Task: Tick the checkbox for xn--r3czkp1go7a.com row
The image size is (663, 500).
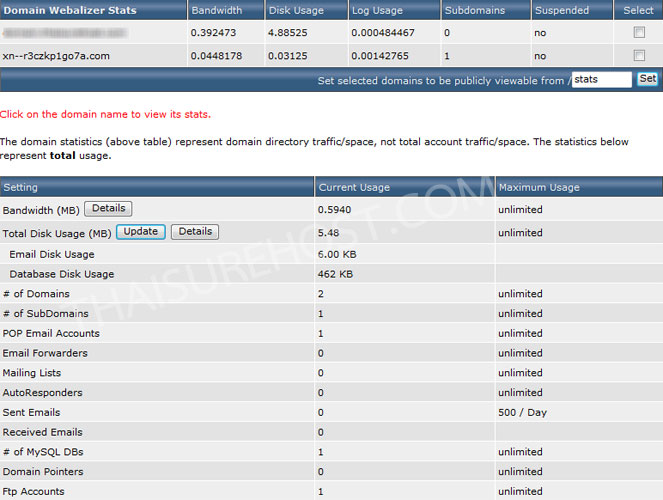Action: click(639, 56)
